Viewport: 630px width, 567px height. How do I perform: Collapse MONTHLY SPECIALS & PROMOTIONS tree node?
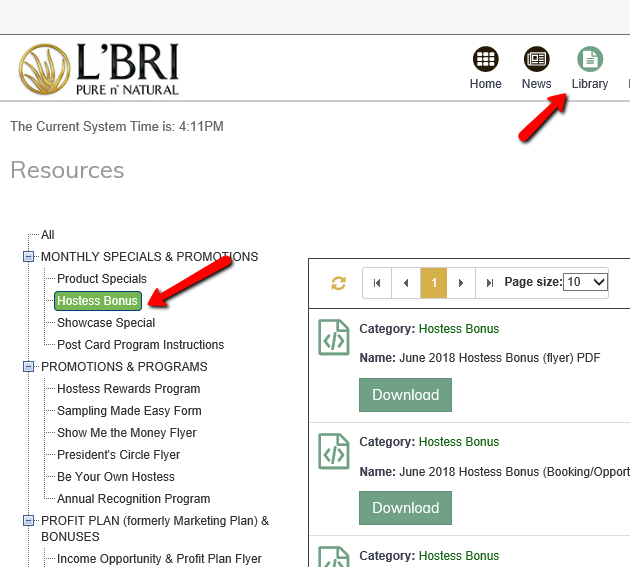[x=28, y=257]
